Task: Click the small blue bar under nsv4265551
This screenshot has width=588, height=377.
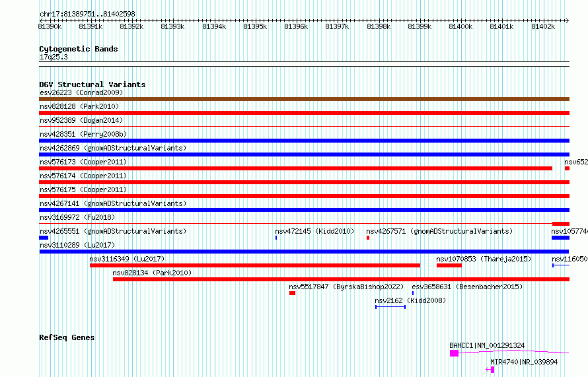Action: tap(44, 238)
